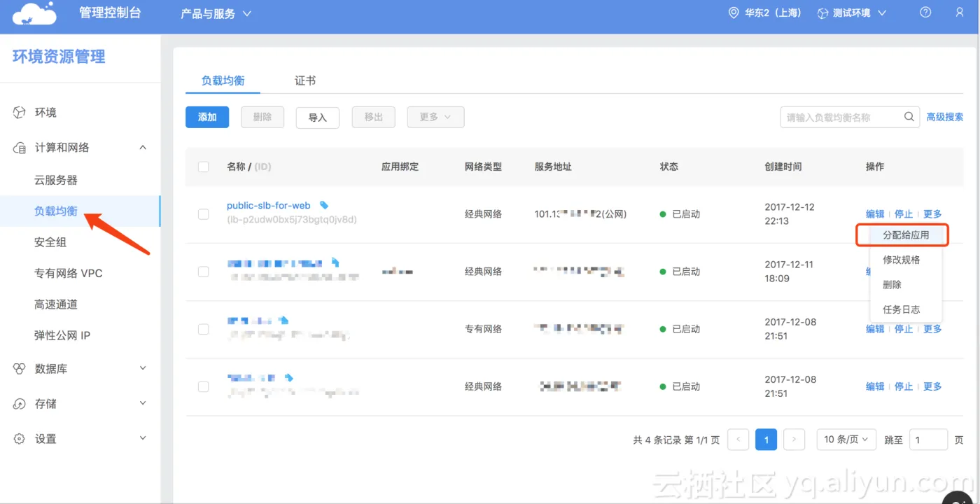This screenshot has width=980, height=504.
Task: Choose 分配给应用 from the menu
Action: (906, 235)
